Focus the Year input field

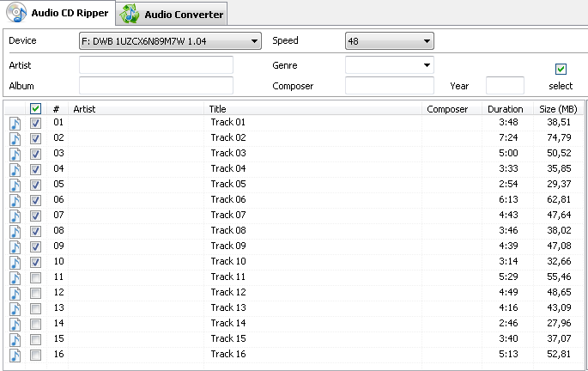505,86
